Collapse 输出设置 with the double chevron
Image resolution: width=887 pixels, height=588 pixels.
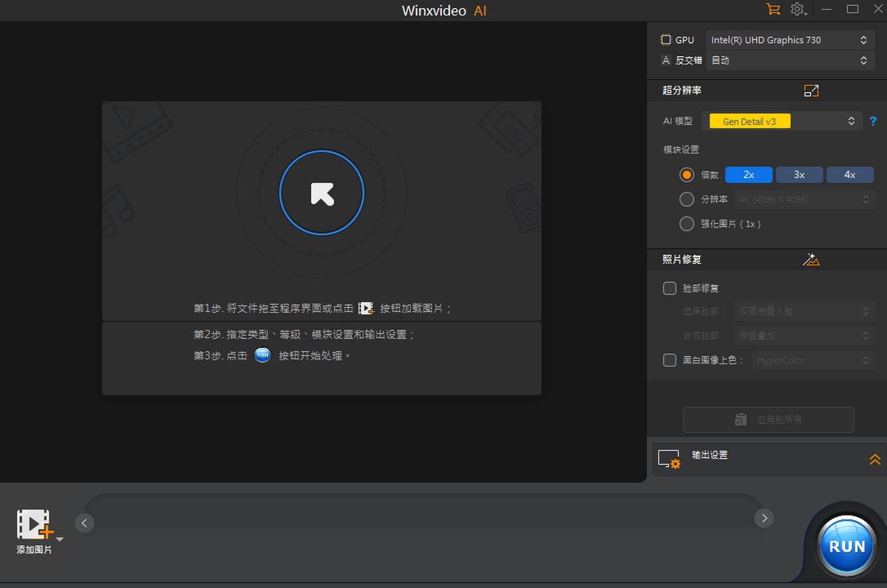875,458
